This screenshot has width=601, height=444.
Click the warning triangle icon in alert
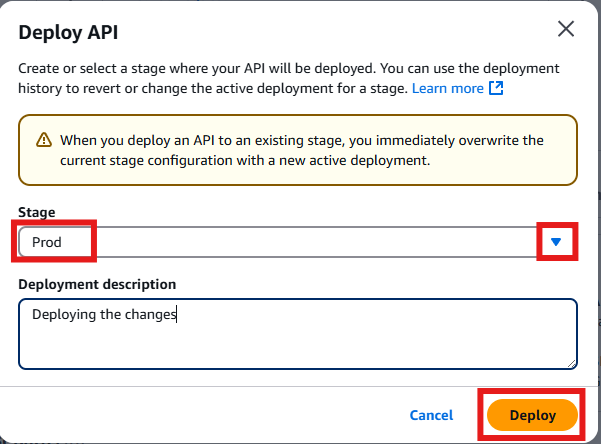point(43,141)
